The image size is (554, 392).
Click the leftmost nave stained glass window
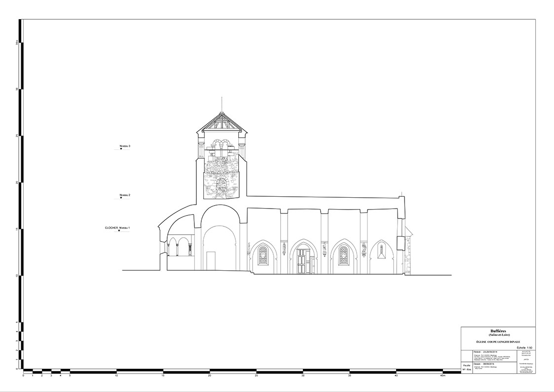click(x=262, y=255)
